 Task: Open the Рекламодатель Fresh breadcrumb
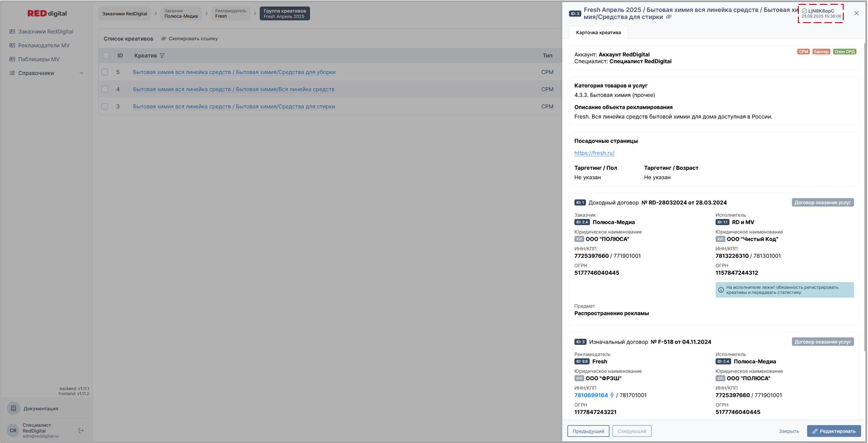230,14
